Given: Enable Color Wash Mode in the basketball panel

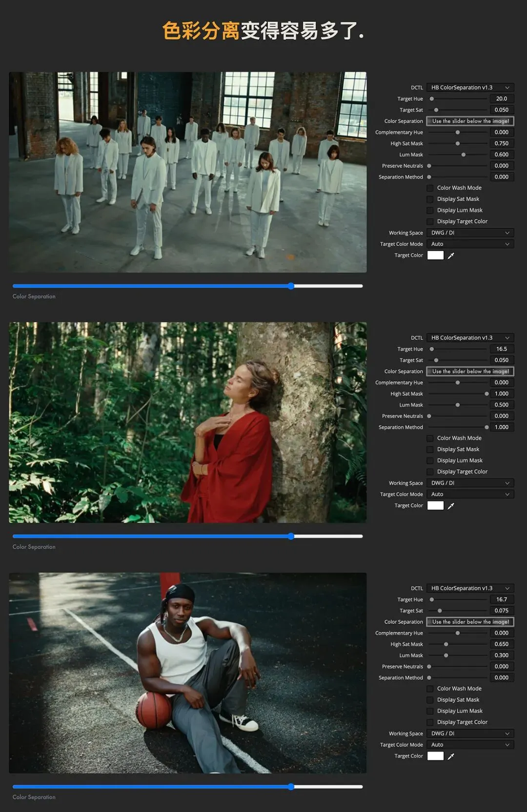Looking at the screenshot, I should coord(430,689).
